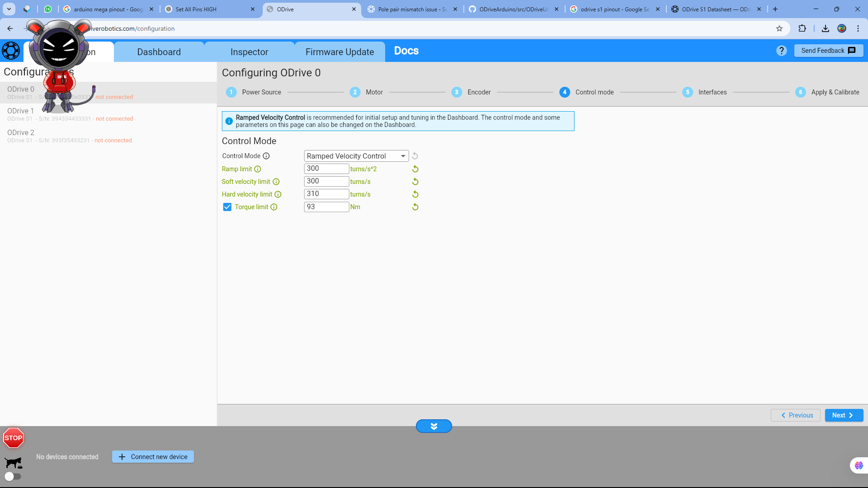Reset Hard velocity limit to default
The image size is (868, 488).
pyautogui.click(x=415, y=194)
